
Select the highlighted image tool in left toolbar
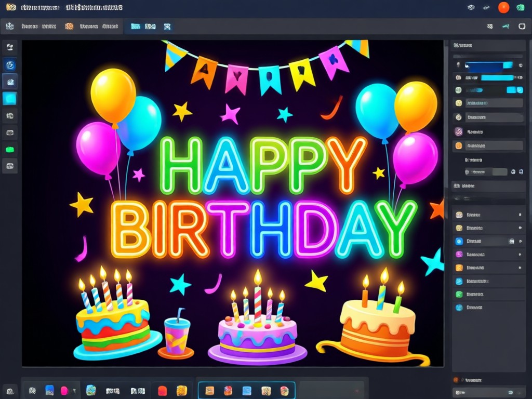point(10,82)
